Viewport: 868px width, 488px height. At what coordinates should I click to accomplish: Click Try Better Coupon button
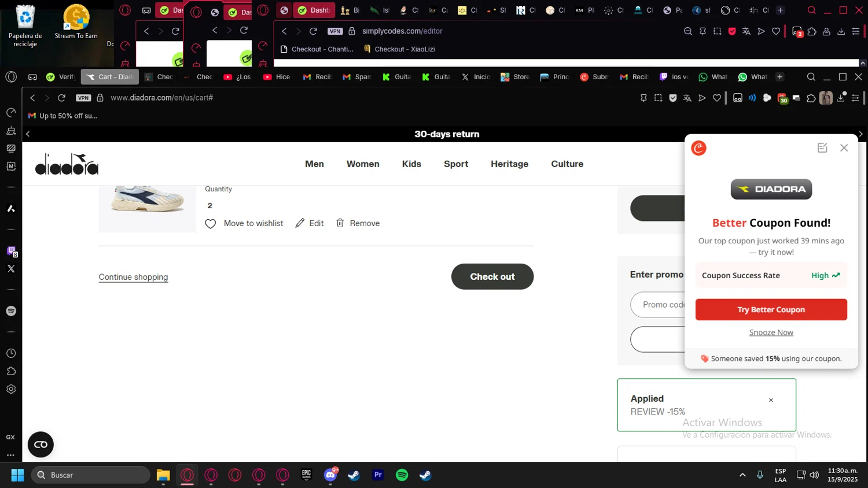point(771,310)
